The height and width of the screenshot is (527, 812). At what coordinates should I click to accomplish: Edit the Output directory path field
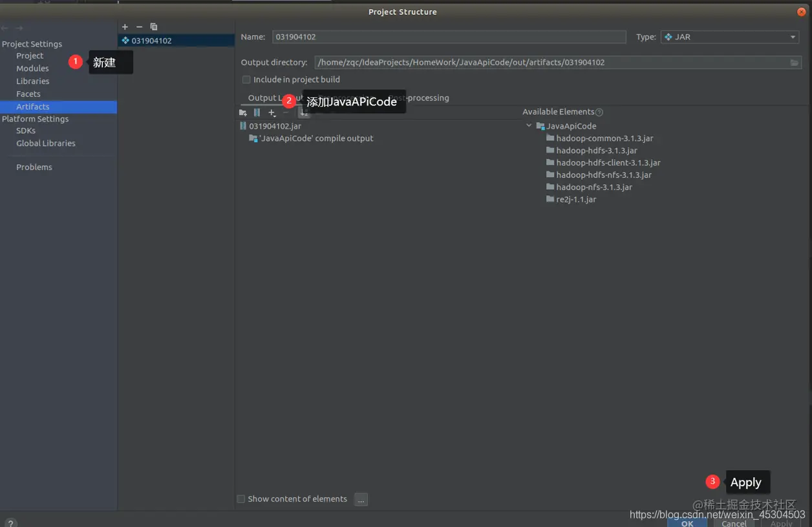click(x=551, y=63)
